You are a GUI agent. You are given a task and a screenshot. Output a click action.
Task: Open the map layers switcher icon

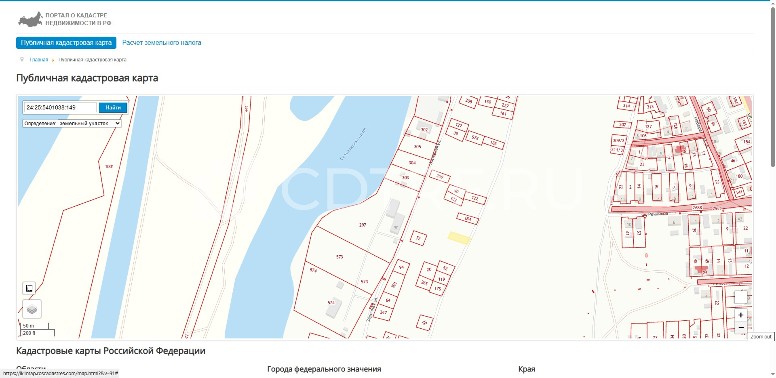pos(32,309)
